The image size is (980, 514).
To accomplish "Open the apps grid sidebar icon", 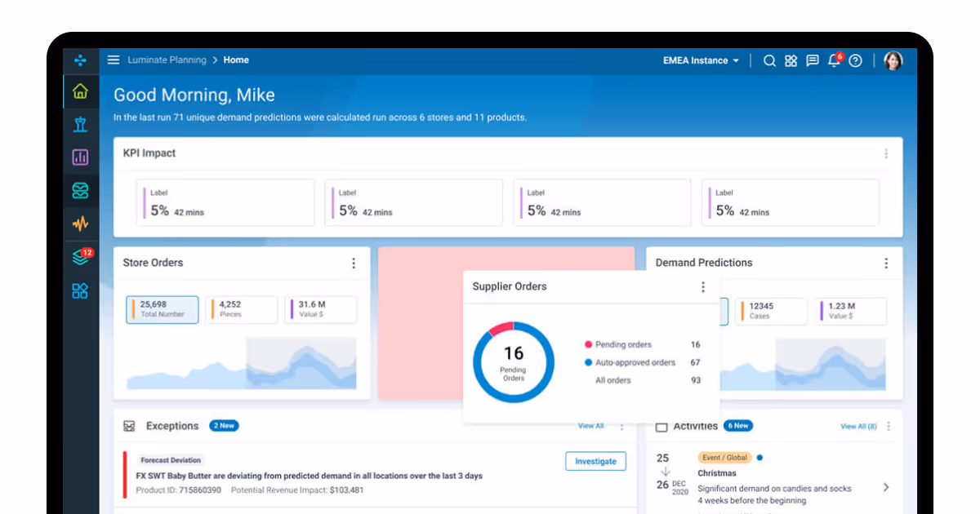I will pos(80,291).
